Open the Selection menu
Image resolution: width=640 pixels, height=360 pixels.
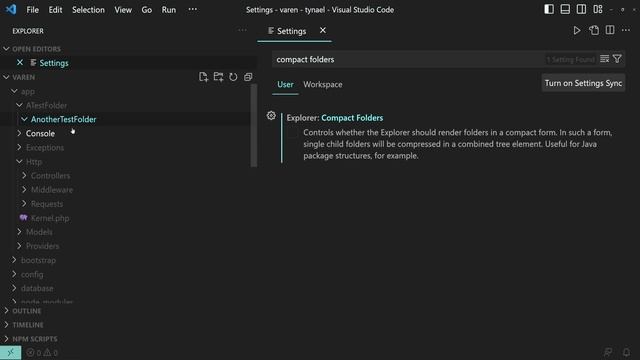pyautogui.click(x=88, y=9)
